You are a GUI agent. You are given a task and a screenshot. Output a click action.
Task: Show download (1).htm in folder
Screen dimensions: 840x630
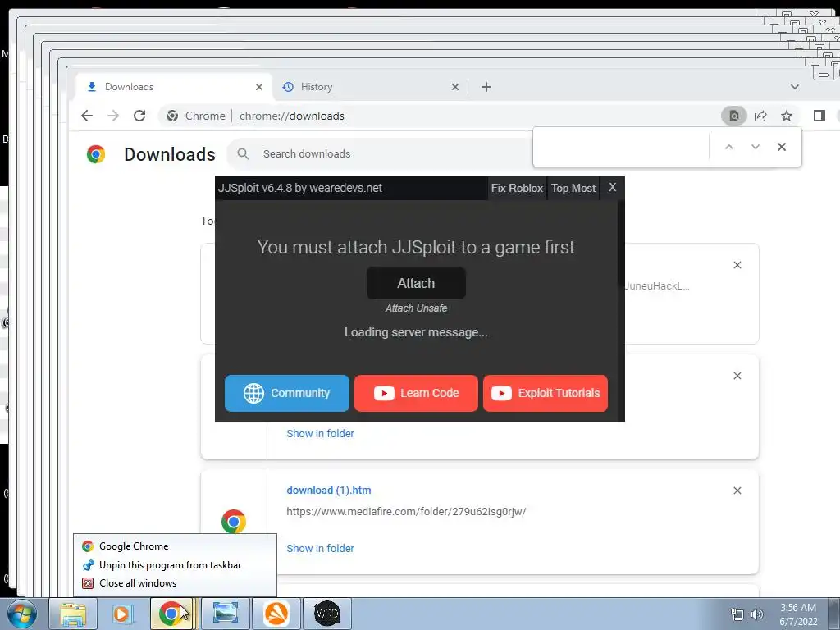coord(321,548)
